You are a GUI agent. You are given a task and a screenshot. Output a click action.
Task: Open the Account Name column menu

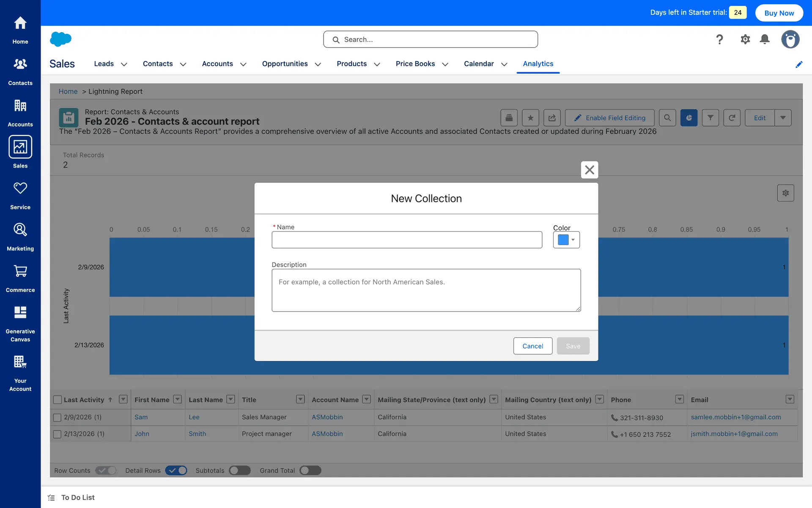pyautogui.click(x=367, y=399)
